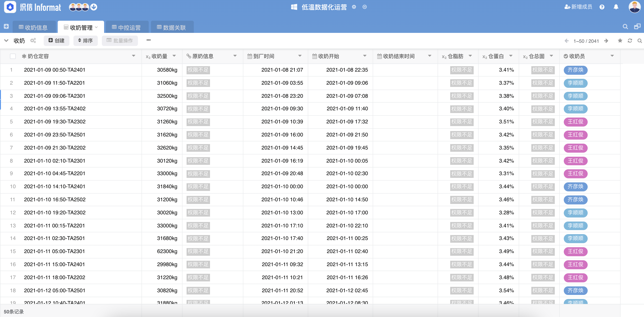Click the table search magnifier
644x317 pixels.
click(640, 41)
